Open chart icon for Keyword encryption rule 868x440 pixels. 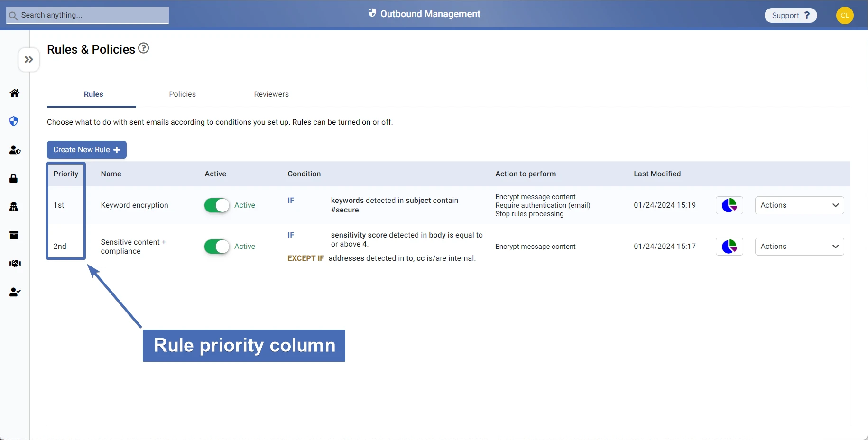pos(729,205)
